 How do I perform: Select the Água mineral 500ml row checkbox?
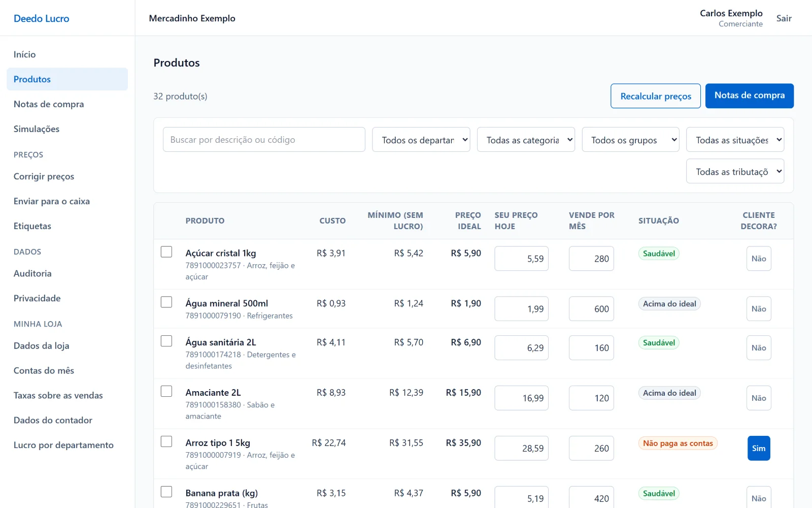tap(166, 302)
